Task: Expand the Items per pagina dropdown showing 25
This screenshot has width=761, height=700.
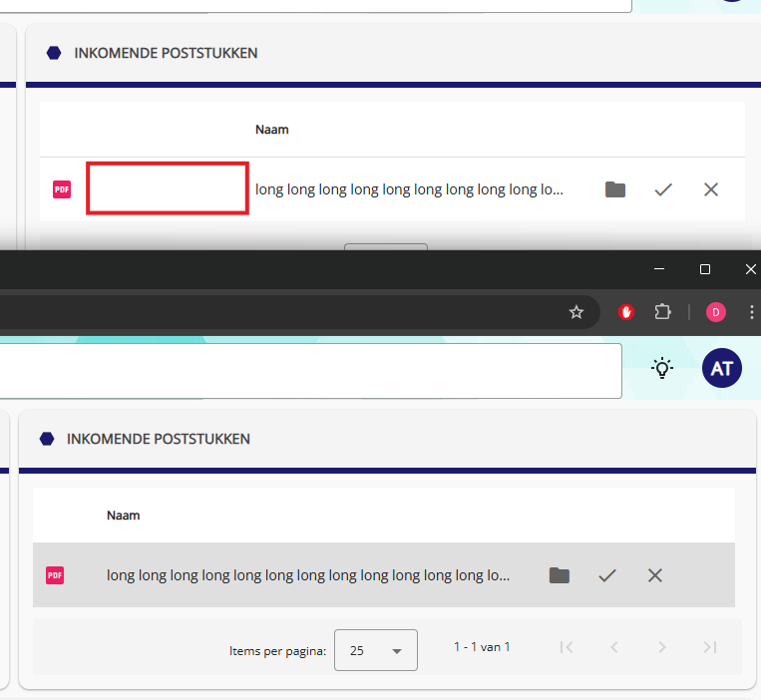Action: point(376,650)
